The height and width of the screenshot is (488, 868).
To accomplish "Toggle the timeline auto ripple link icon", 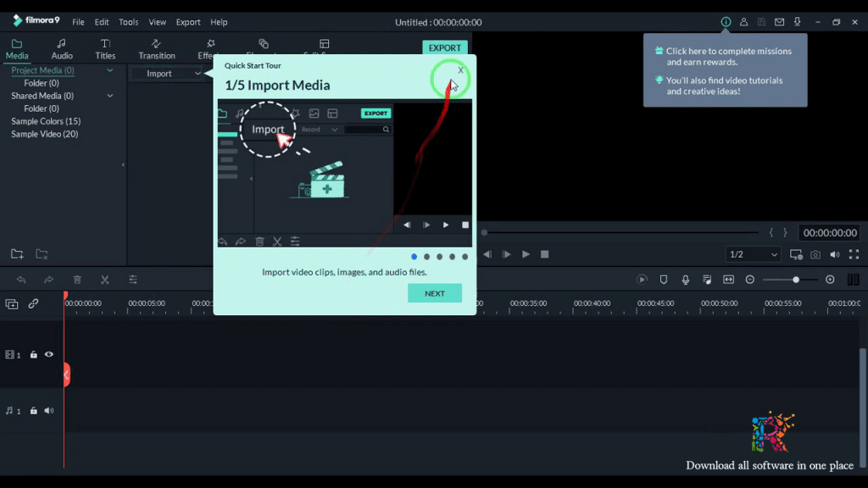I will click(33, 304).
